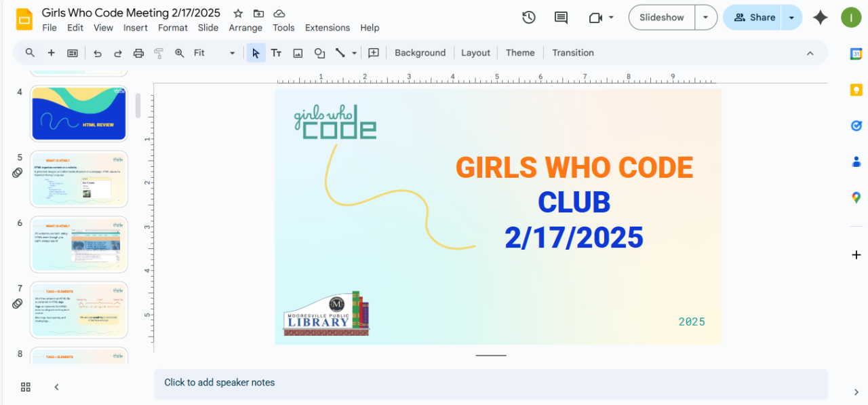Open the Slide menu
Image resolution: width=868 pixels, height=405 pixels.
coord(208,28)
